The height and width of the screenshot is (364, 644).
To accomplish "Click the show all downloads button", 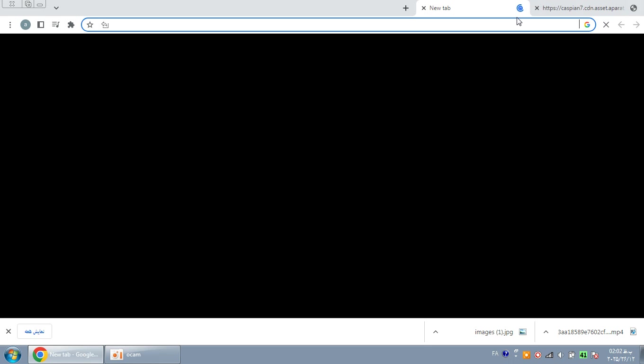I will tap(35, 331).
